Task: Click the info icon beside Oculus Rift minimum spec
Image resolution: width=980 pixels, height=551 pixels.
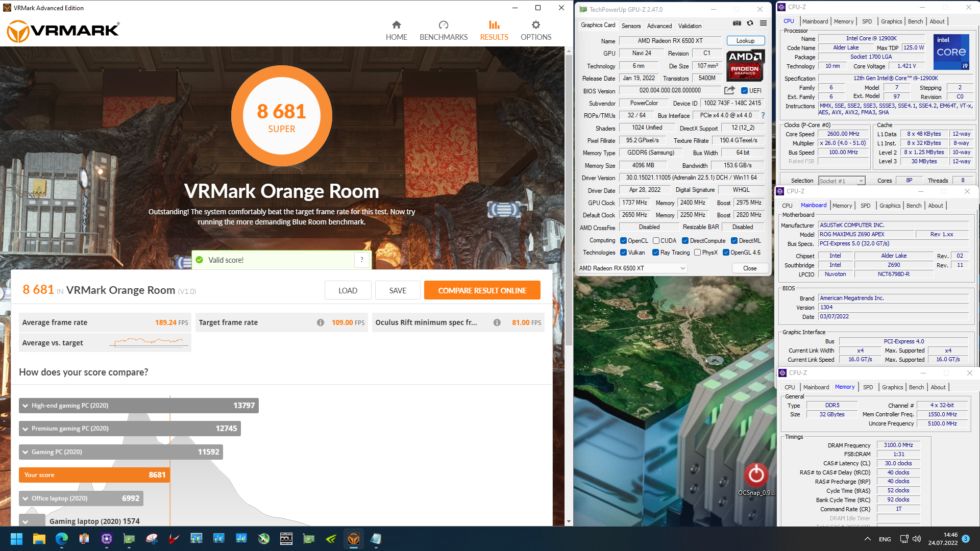Action: (497, 322)
